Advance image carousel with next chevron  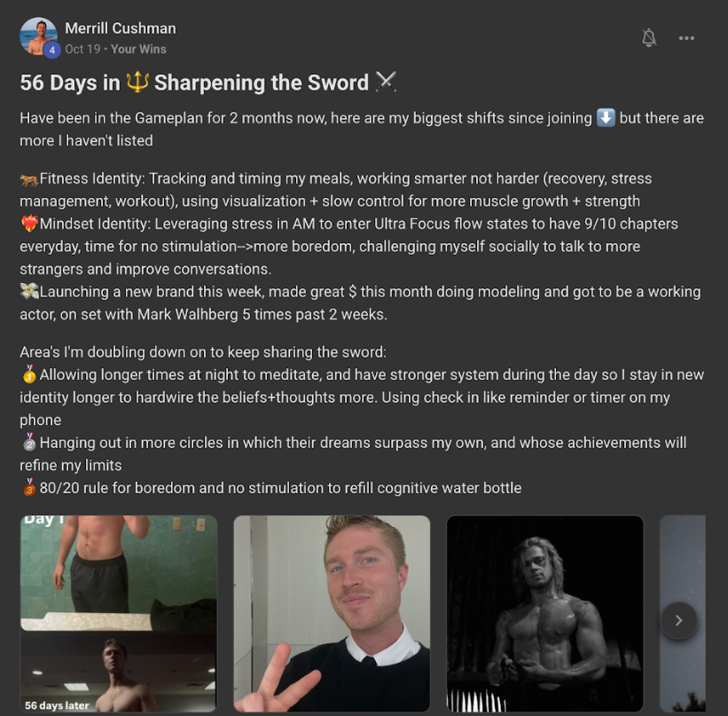coord(678,620)
